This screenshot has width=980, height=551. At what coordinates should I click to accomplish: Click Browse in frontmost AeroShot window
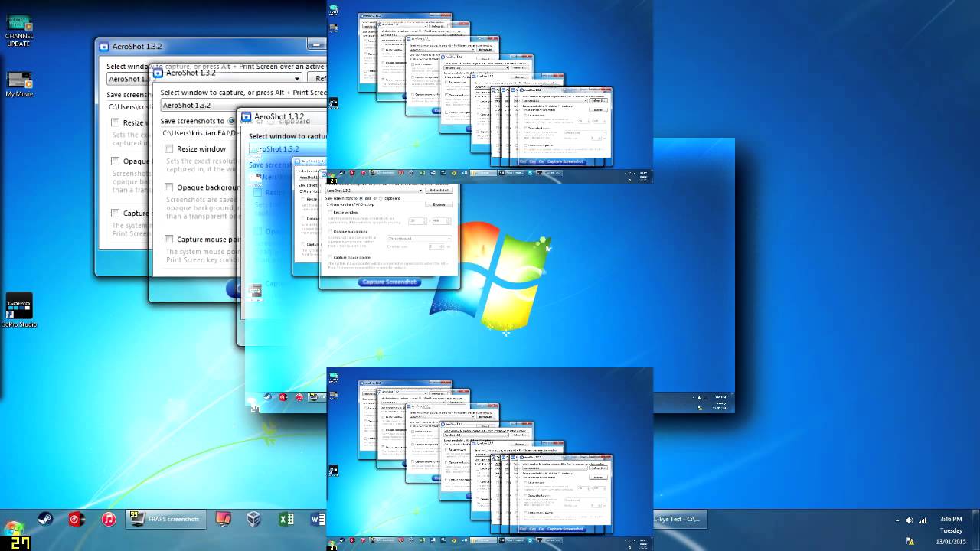click(439, 204)
